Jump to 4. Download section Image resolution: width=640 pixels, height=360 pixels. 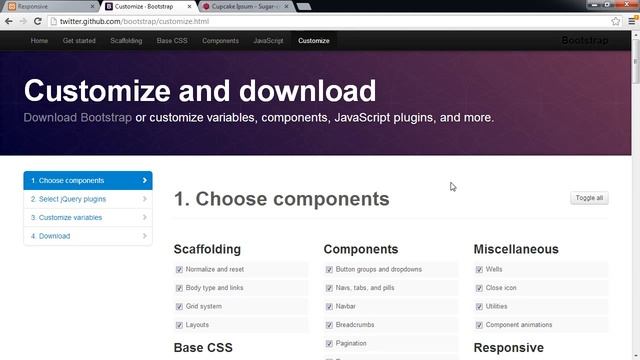click(88, 236)
